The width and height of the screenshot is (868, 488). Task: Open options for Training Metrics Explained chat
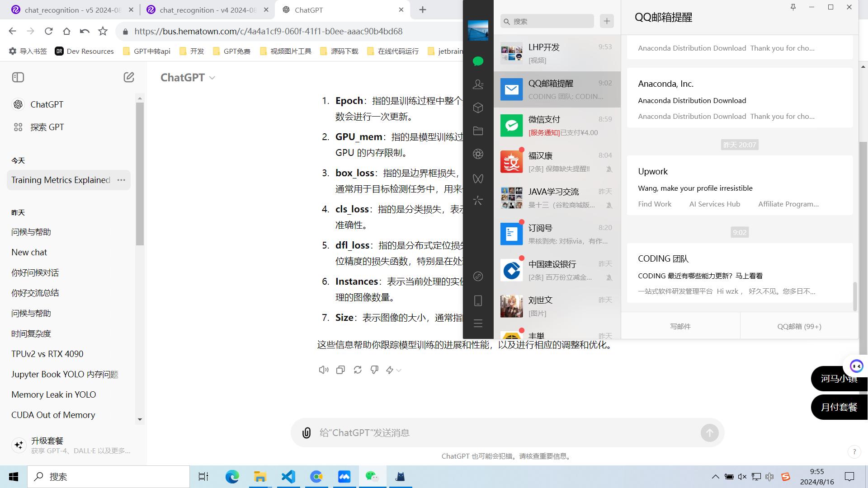click(x=121, y=180)
